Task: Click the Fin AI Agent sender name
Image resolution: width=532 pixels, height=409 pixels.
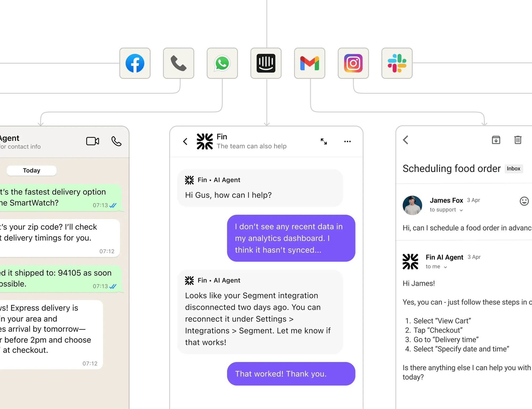Action: point(444,257)
